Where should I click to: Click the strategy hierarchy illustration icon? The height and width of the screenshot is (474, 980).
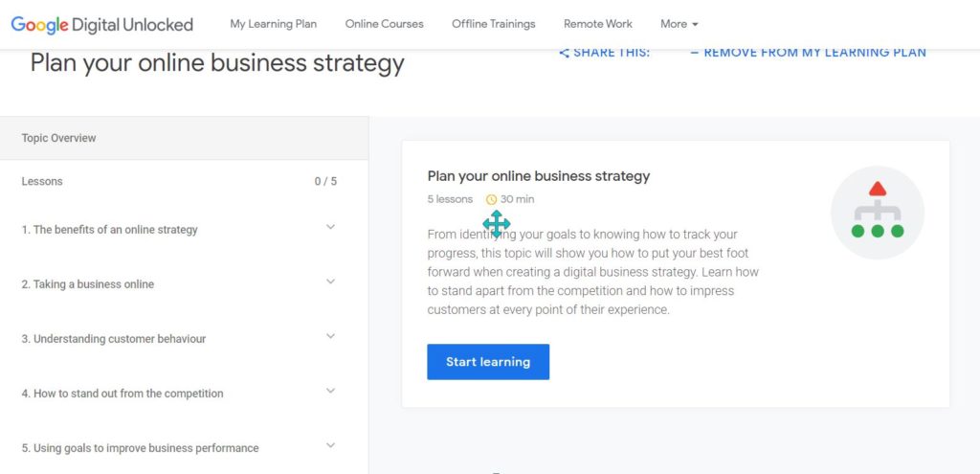878,213
